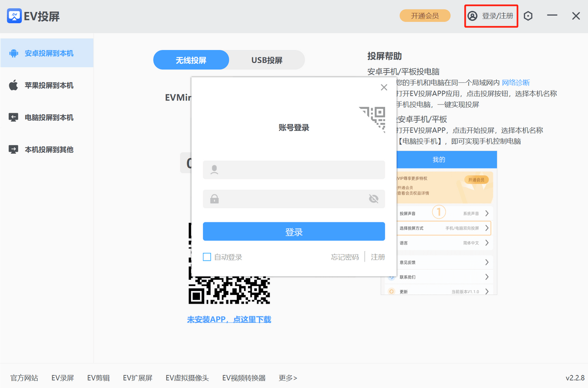
Task: Switch to QR code login icon
Action: (372, 119)
